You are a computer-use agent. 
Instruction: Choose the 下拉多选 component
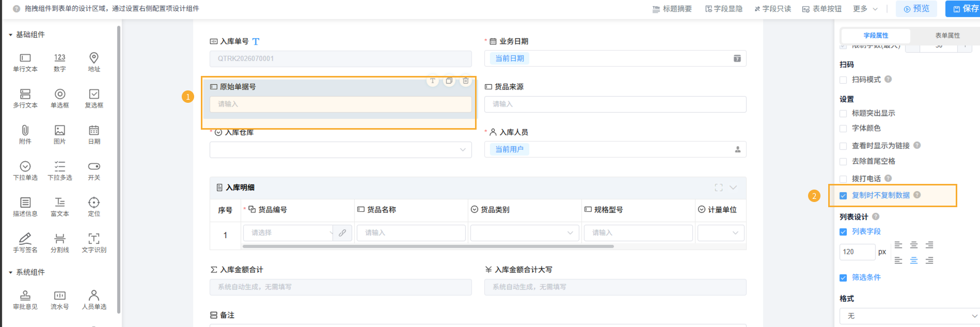pos(60,170)
